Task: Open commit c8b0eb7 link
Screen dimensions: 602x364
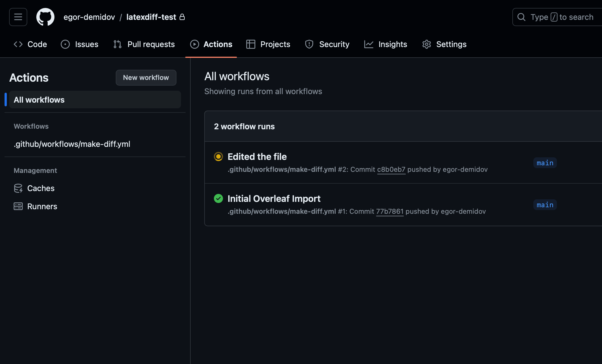Action: click(391, 169)
